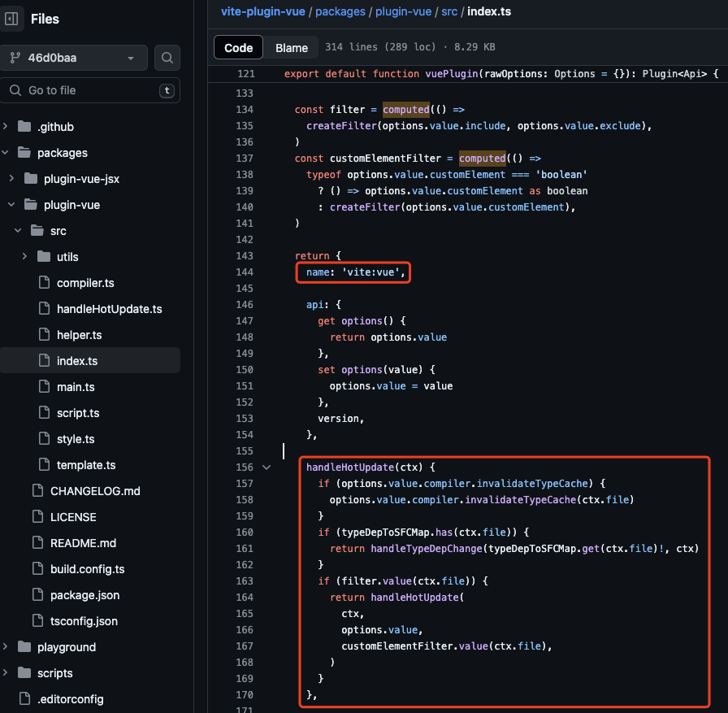Image resolution: width=728 pixels, height=713 pixels.
Task: Click the utils folder icon
Action: tap(44, 256)
